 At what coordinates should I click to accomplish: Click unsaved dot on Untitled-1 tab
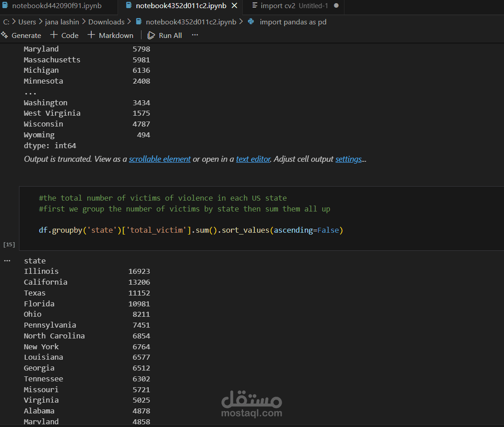336,5
